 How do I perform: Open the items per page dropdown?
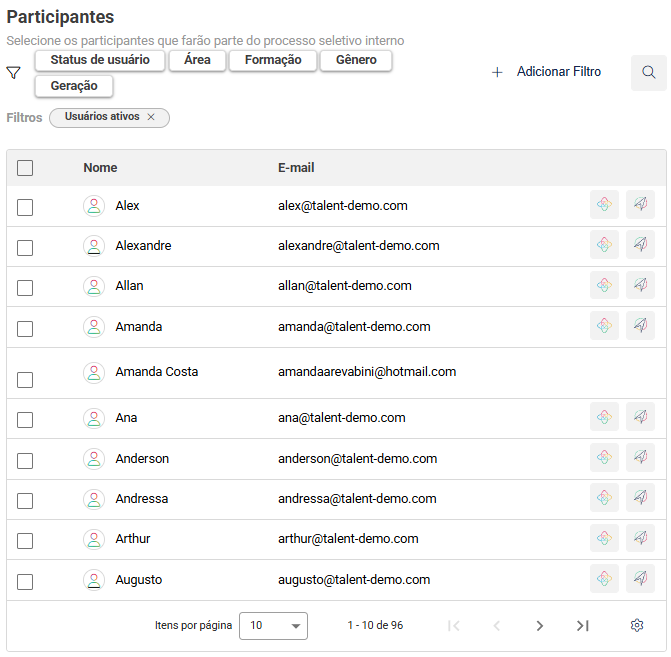coord(273,626)
